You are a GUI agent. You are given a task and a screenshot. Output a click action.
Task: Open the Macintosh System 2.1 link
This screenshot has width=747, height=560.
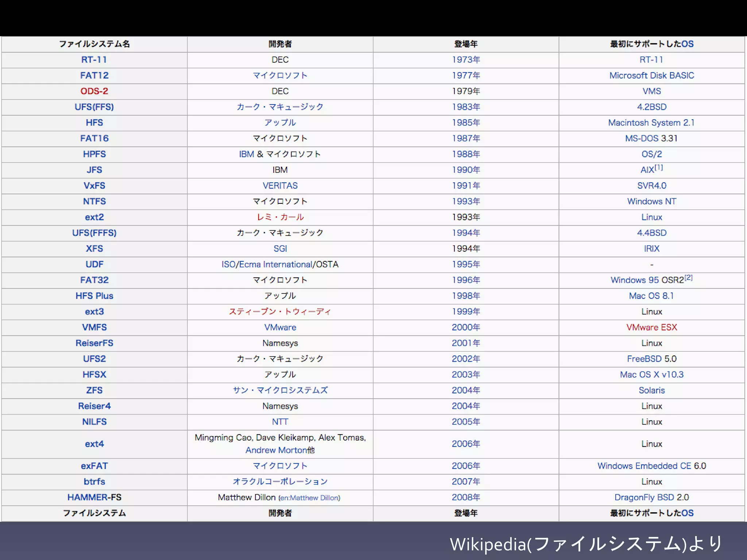[x=651, y=122]
